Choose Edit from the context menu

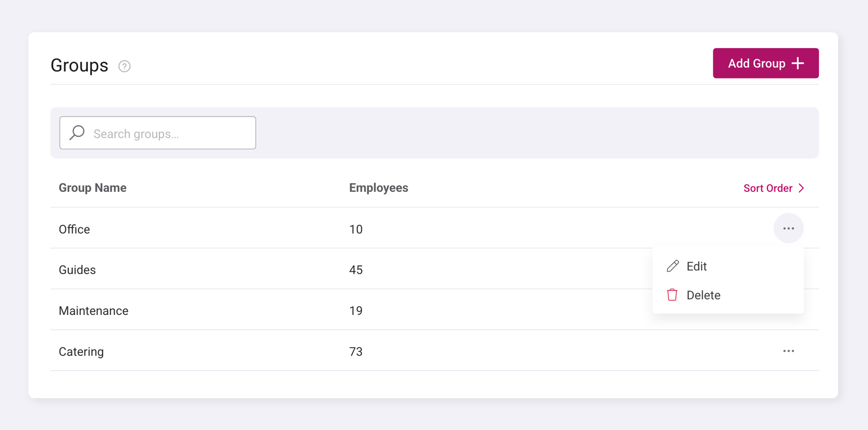point(728,266)
